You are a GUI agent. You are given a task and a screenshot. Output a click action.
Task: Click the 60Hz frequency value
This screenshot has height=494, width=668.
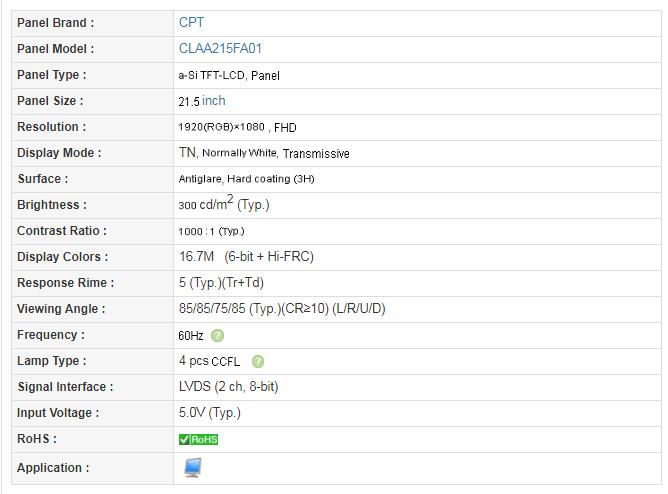click(191, 336)
